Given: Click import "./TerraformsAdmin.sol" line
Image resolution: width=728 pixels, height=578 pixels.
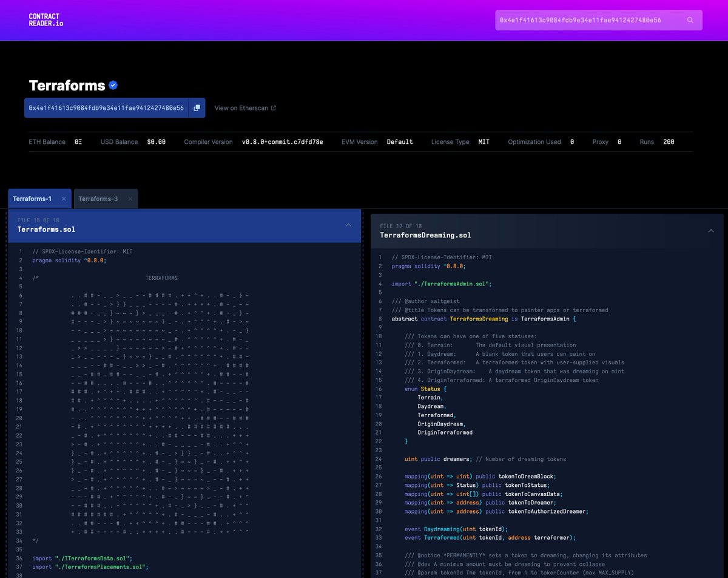Looking at the screenshot, I should [x=442, y=284].
